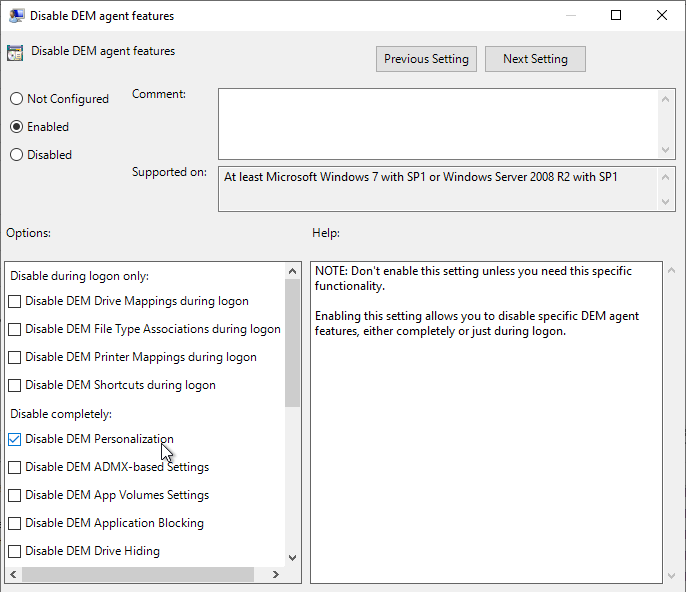
Task: Click the 'Comment:' label
Action: [159, 94]
